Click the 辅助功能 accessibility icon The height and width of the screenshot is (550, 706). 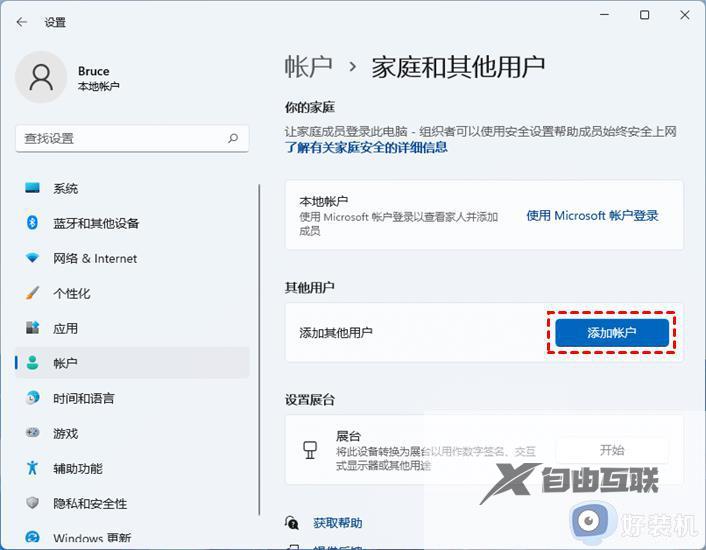click(x=32, y=468)
